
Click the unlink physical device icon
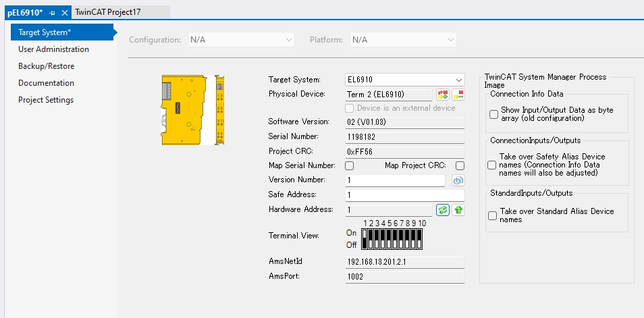(x=459, y=94)
